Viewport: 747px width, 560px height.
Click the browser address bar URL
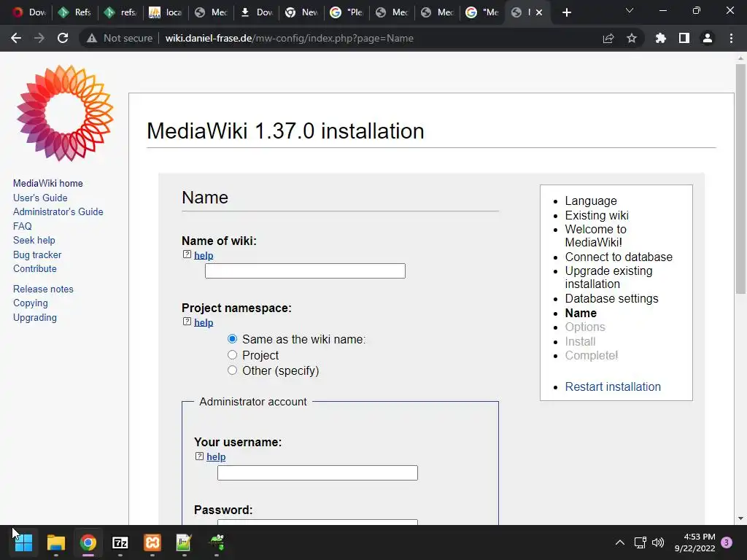click(x=289, y=38)
